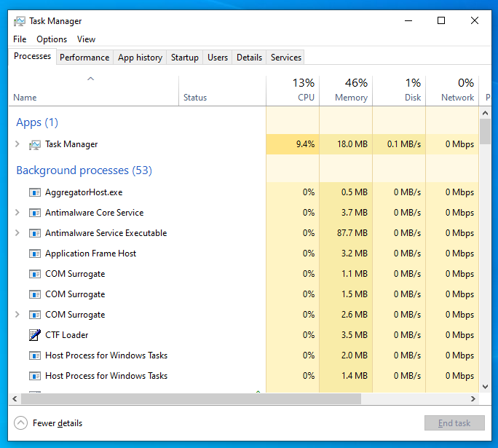Viewport: 498px width, 448px height.
Task: Click the Antimalware Service Executable icon
Action: point(35,233)
